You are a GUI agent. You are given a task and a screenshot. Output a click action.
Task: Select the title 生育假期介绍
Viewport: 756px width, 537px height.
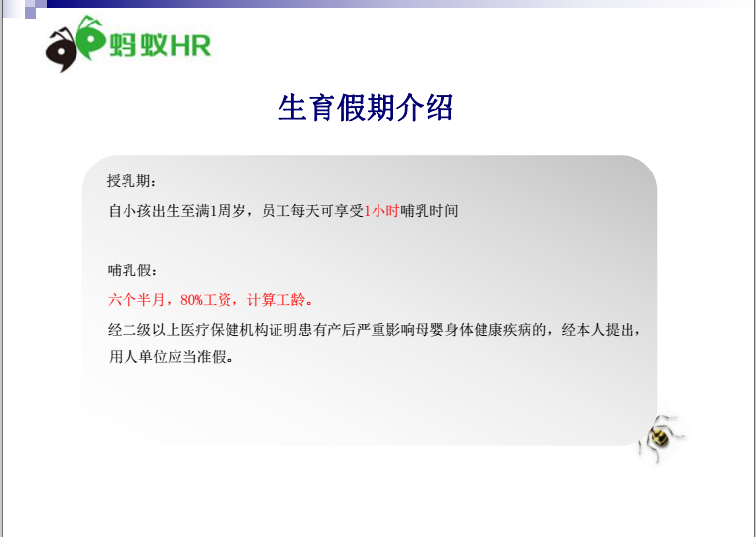[x=366, y=108]
